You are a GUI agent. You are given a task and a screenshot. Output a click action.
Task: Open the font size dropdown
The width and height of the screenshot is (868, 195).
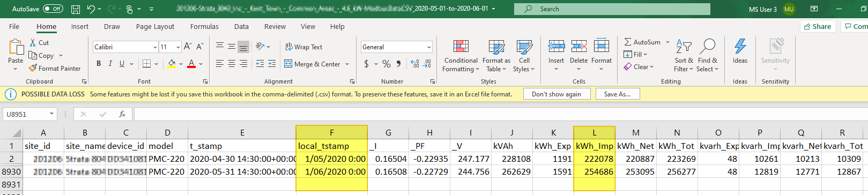(178, 47)
